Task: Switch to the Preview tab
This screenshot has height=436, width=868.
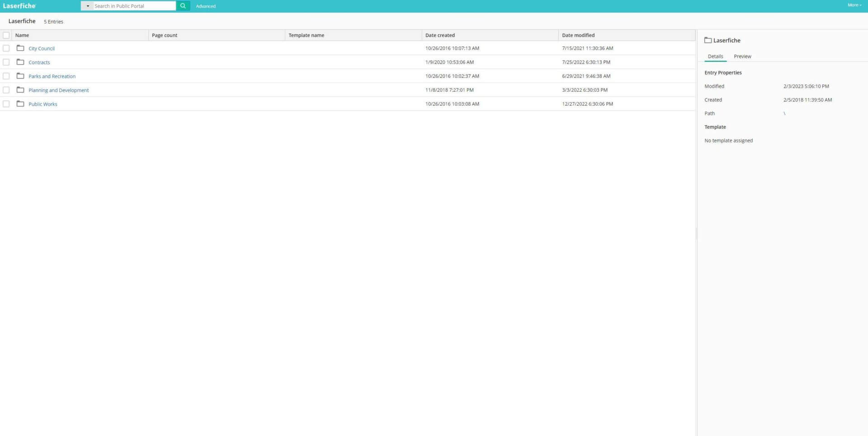Action: pos(742,56)
